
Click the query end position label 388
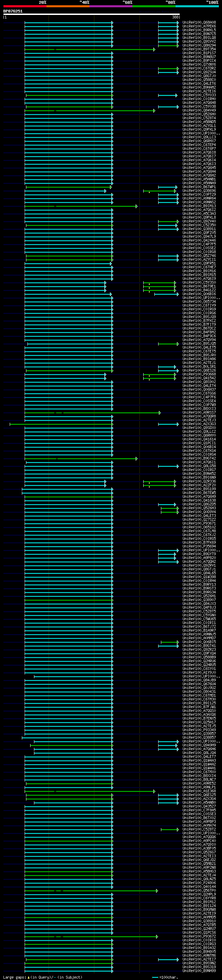[175, 17]
